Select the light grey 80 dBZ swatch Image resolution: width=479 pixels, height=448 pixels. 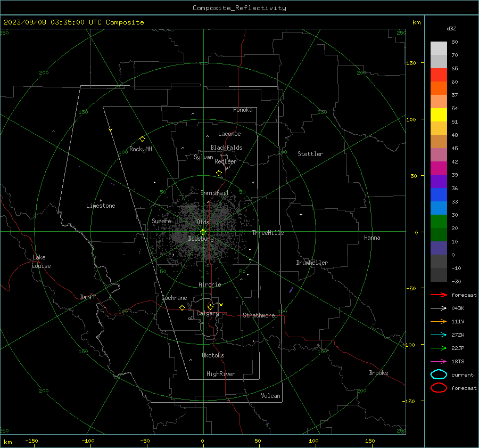click(x=439, y=48)
